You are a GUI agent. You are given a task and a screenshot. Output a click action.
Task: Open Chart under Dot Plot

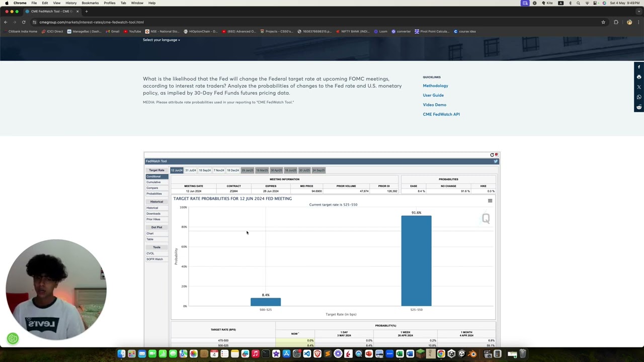tap(157, 233)
